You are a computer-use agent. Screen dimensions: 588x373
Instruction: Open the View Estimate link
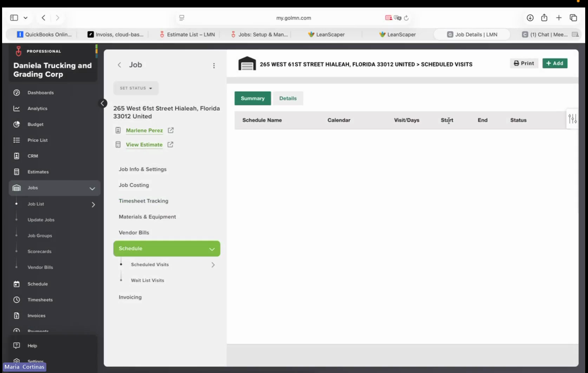click(144, 145)
